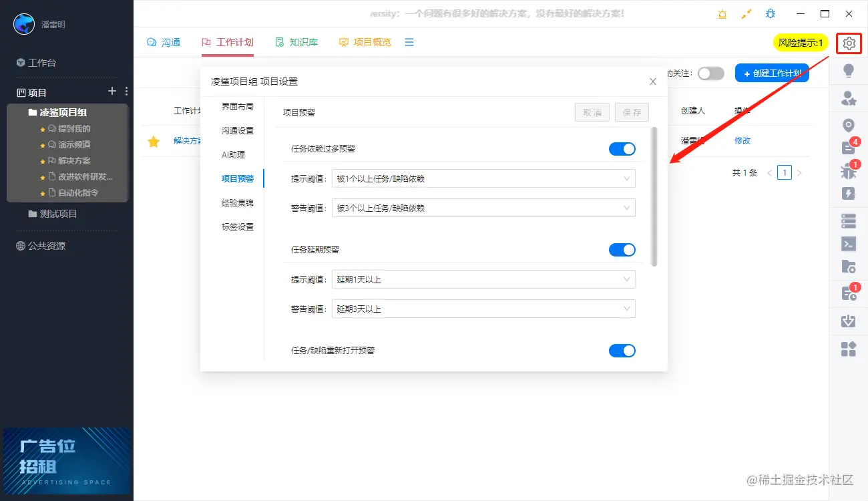Open the lightbulb idea panel in right sidebar
The height and width of the screenshot is (501, 868).
pyautogui.click(x=849, y=70)
